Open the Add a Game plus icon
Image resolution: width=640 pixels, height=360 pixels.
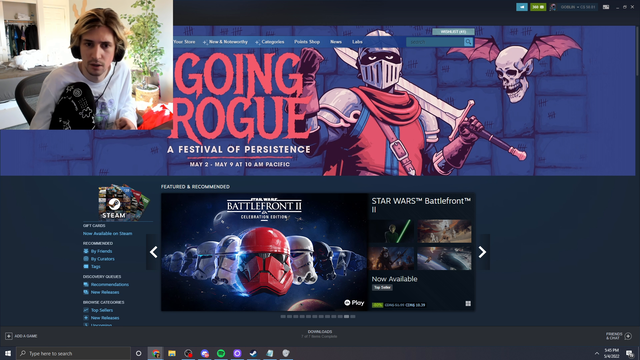click(9, 336)
